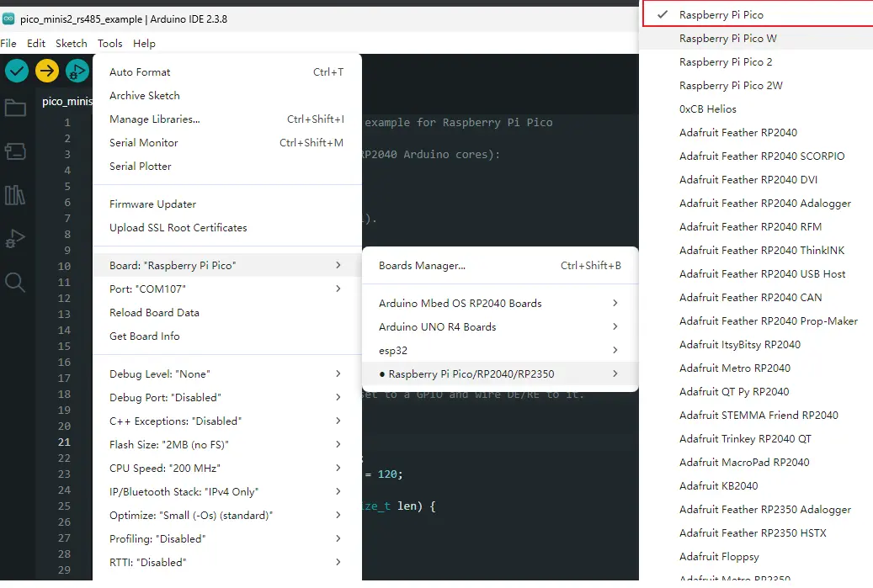
Task: Choose Adafruit KB2040 board
Action: click(x=756, y=485)
